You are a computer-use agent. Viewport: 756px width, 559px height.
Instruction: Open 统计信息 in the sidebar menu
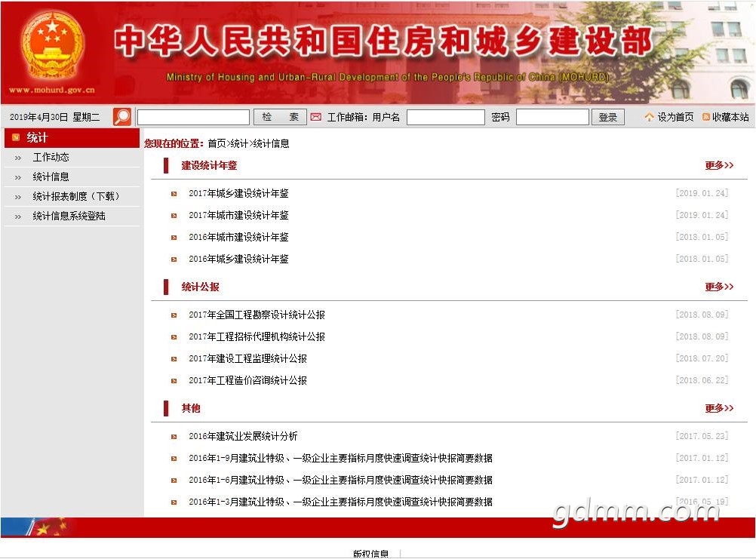pos(51,177)
